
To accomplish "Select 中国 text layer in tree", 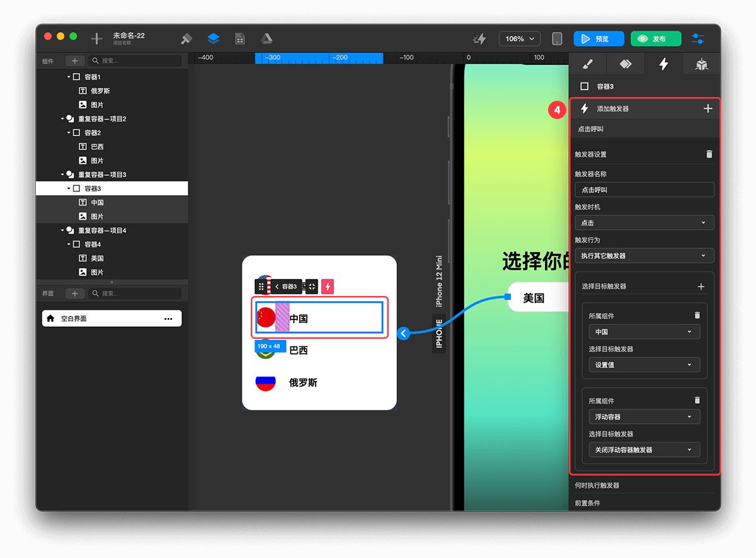I will pos(97,203).
